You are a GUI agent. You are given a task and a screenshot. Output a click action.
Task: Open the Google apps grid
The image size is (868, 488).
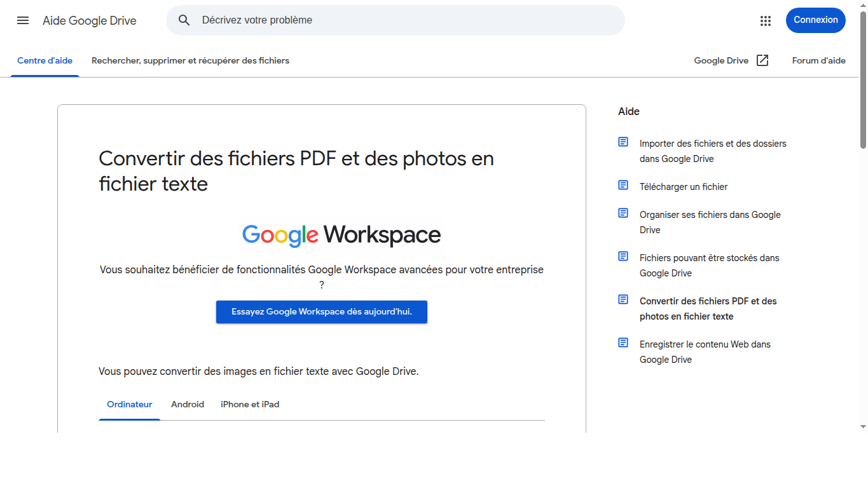point(766,20)
